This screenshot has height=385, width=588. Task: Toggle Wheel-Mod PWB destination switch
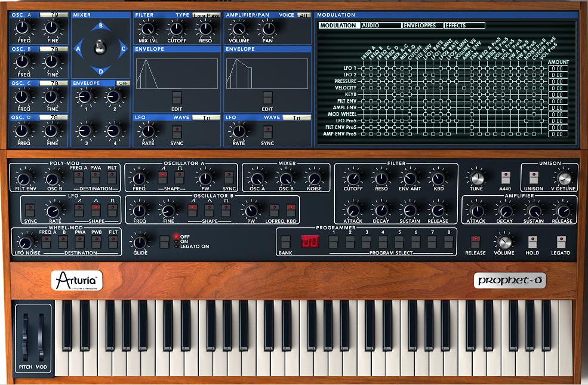tap(96, 242)
